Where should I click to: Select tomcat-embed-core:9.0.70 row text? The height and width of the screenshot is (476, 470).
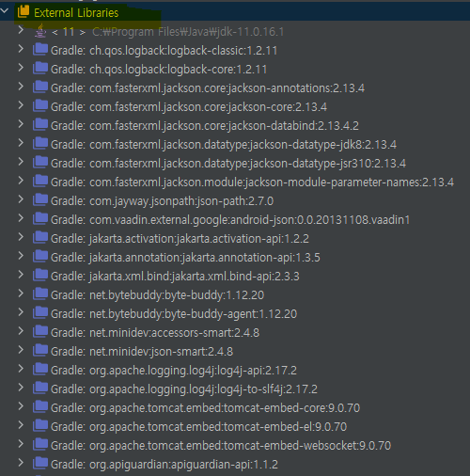[205, 408]
